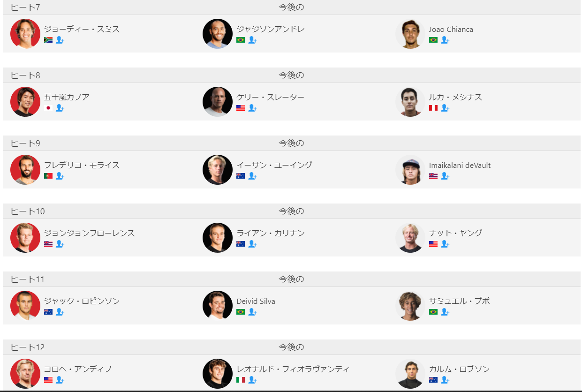Select the ヒート10 heat header row

click(x=292, y=211)
